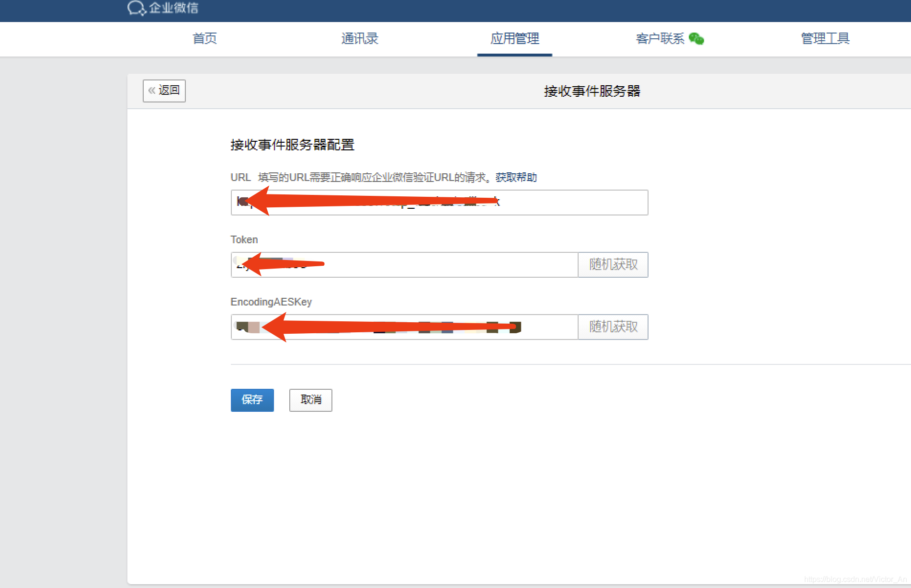Click 随机获取 next to EncodingAESKey

coord(613,327)
